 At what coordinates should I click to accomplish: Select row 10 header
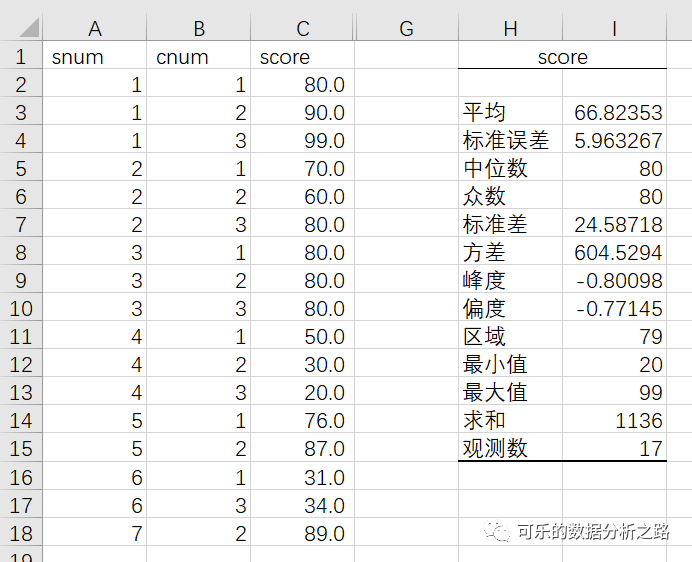pos(21,308)
